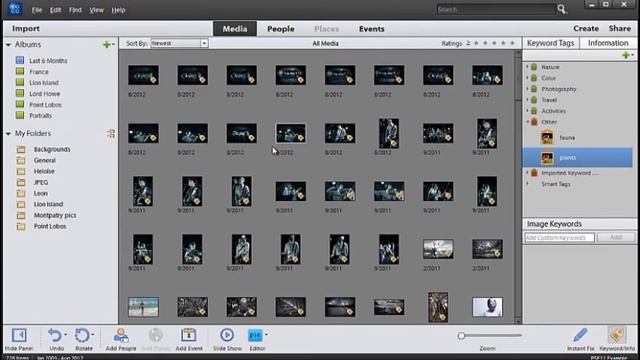Switch to the People tab
Viewport: 640px width, 360px height.
pyautogui.click(x=281, y=29)
